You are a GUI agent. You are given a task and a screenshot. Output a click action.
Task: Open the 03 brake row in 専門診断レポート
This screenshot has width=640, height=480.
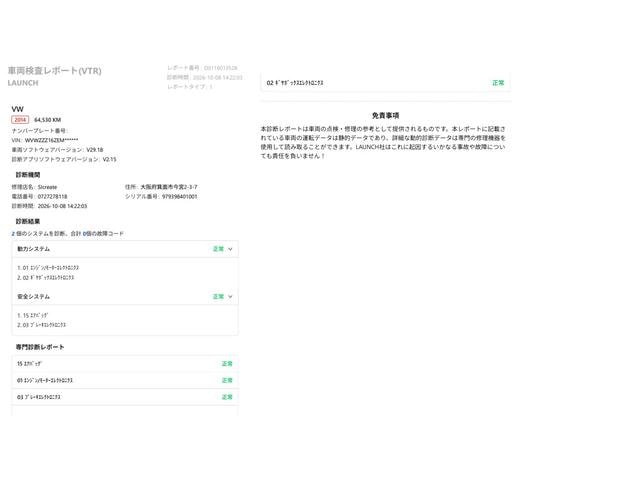[x=125, y=397]
